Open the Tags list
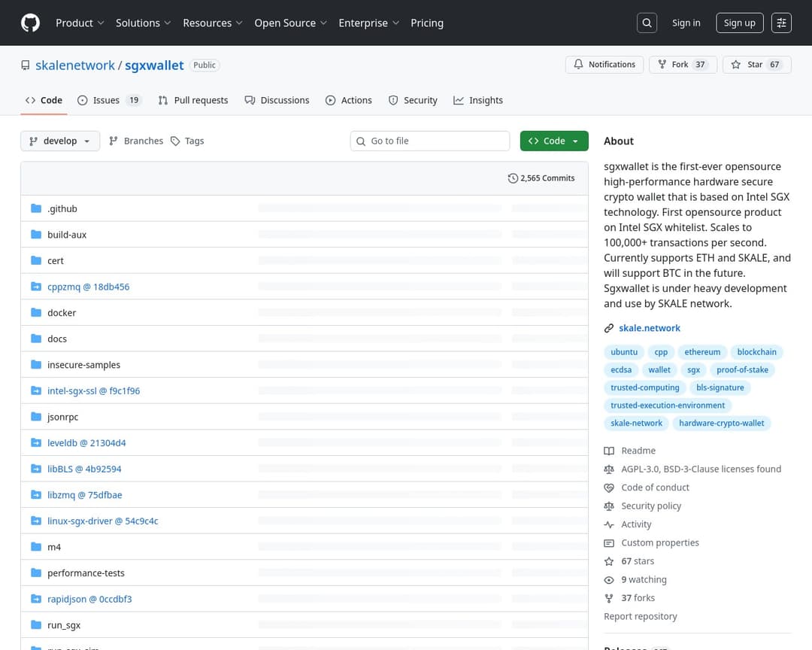 point(187,141)
